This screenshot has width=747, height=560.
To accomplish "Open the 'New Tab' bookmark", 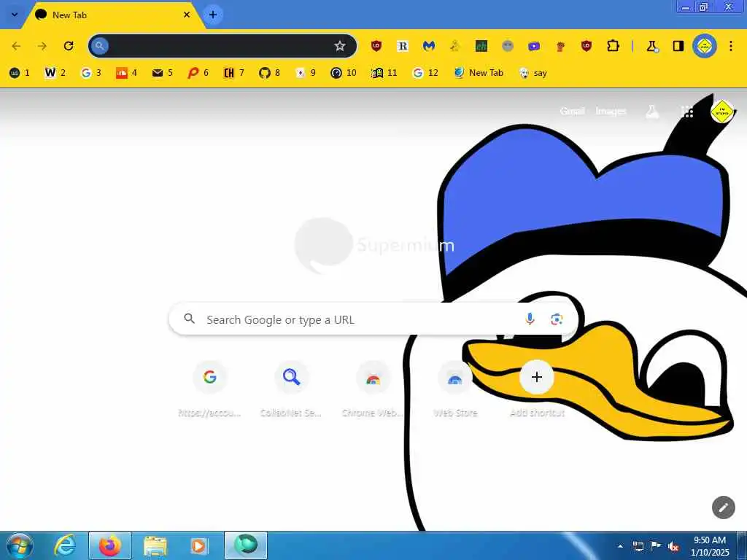I will pyautogui.click(x=479, y=73).
